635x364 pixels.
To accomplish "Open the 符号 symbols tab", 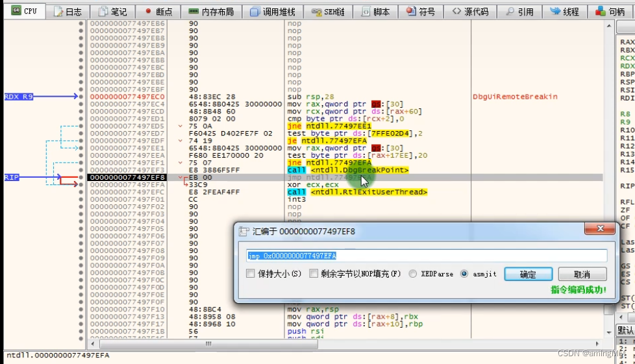I will point(420,12).
